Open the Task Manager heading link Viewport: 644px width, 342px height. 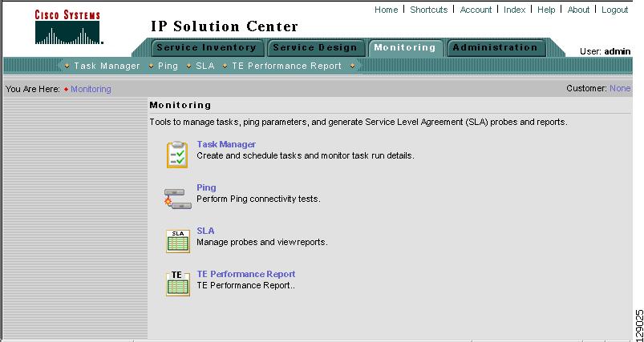pyautogui.click(x=226, y=144)
